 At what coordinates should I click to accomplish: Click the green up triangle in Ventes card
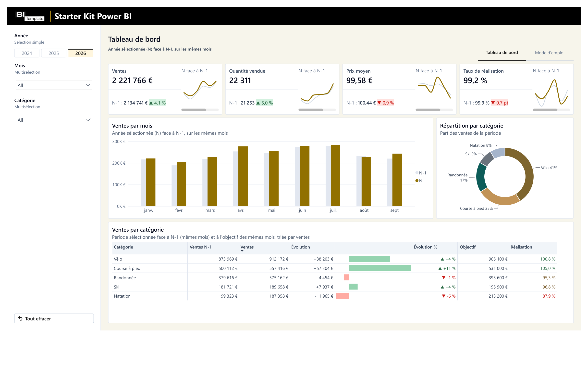[x=151, y=103]
